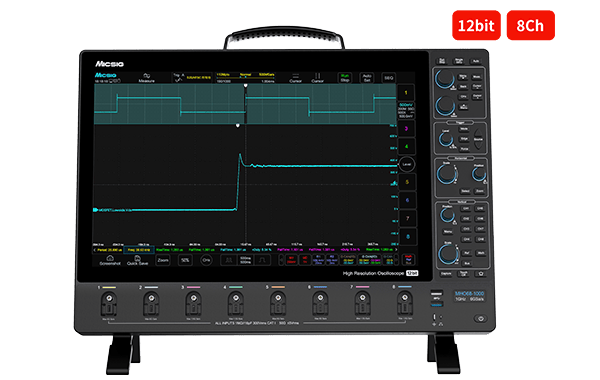Viewport: 600px width, 380px height.
Task: Tap the Quick Save icon
Action: (x=137, y=260)
